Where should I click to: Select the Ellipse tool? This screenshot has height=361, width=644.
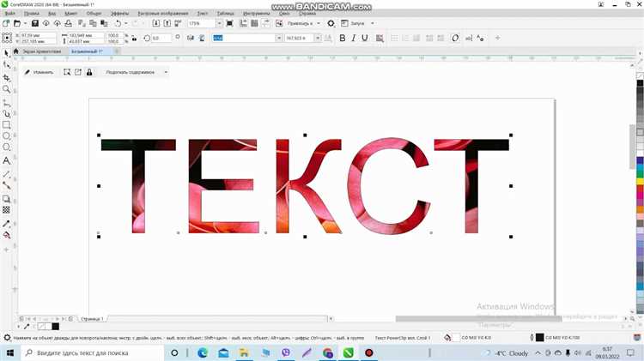[x=6, y=135]
